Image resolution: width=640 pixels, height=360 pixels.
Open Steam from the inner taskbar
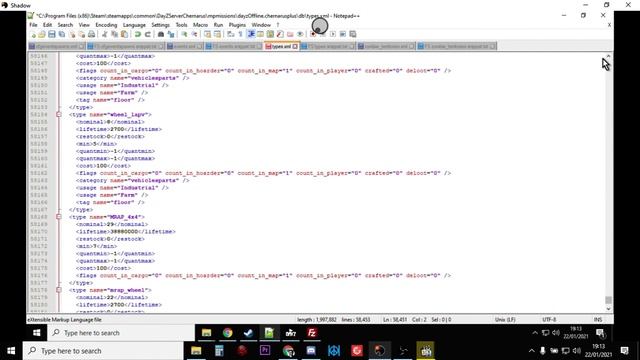pos(248,333)
